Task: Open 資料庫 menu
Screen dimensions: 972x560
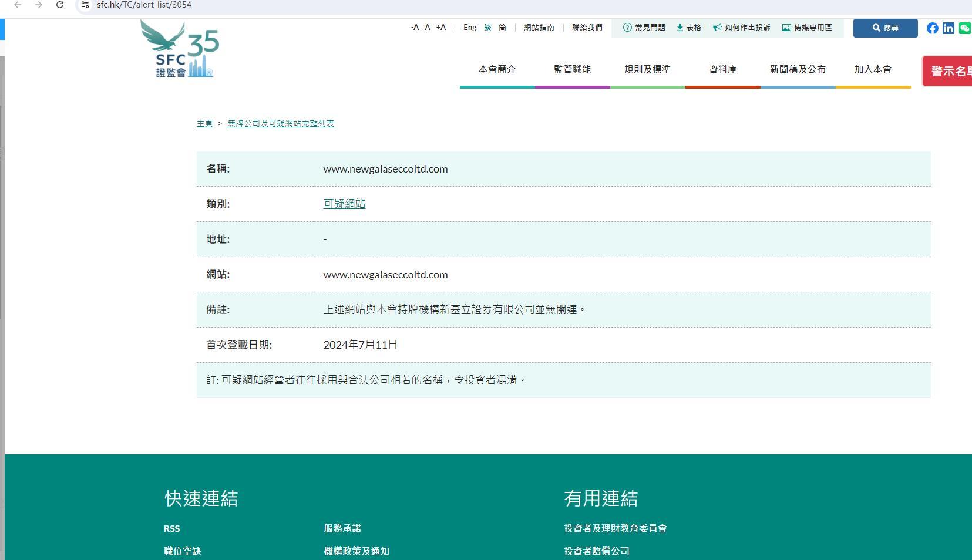Action: (x=723, y=70)
